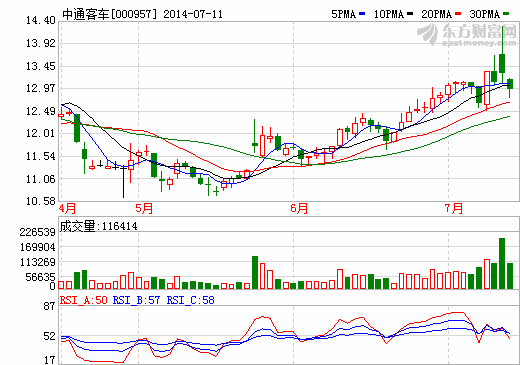Click the 13.45 price axis label

(41, 66)
